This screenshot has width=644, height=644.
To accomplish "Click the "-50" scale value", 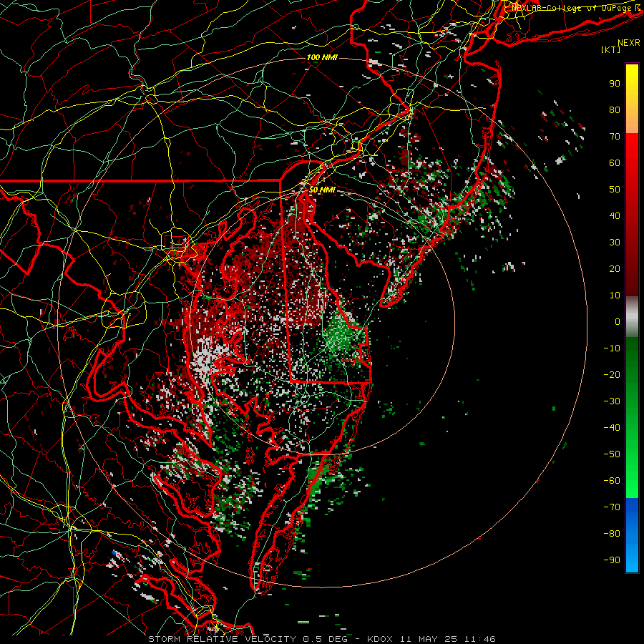I will pos(612,454).
